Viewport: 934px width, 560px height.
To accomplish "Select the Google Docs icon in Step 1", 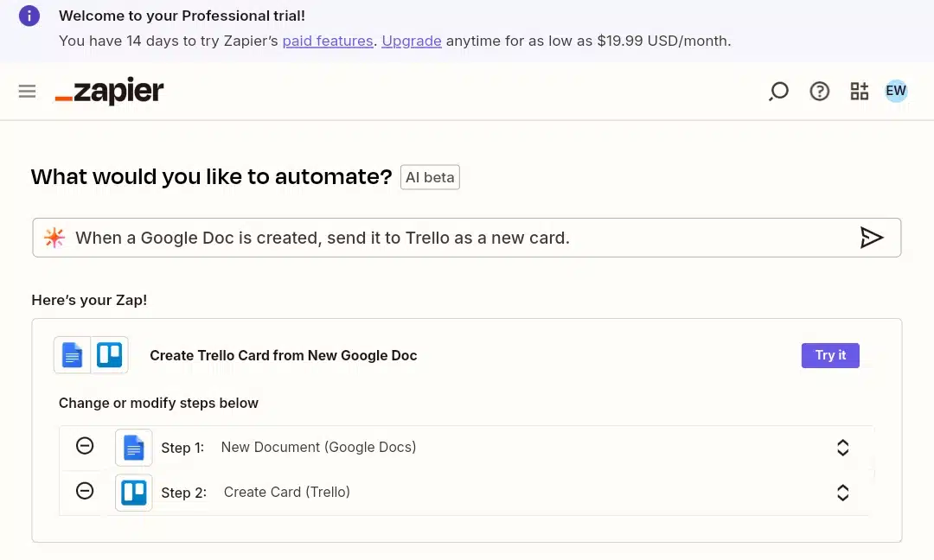I will [x=133, y=448].
